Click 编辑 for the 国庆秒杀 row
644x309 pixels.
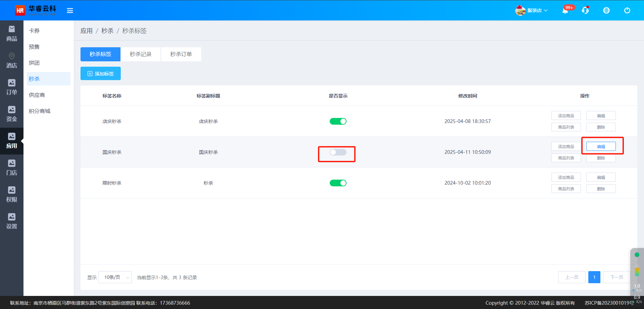point(601,146)
